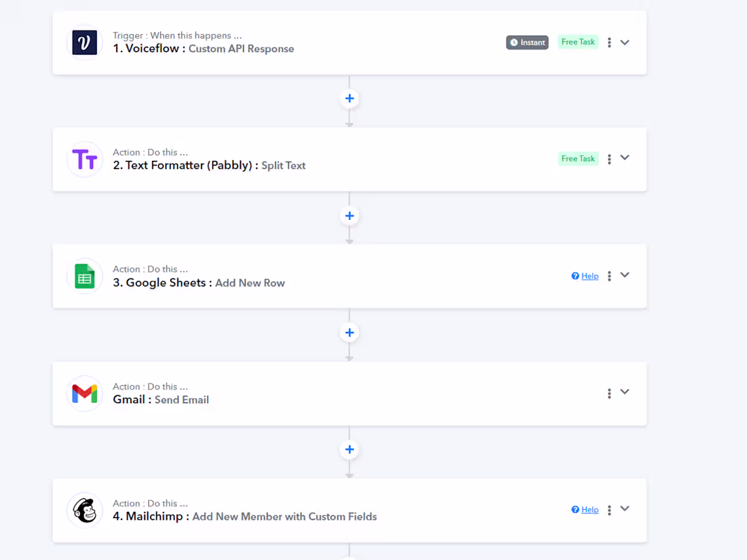Add a step between Gmail and Mailchimp
Screen dimensions: 747x560
point(349,449)
